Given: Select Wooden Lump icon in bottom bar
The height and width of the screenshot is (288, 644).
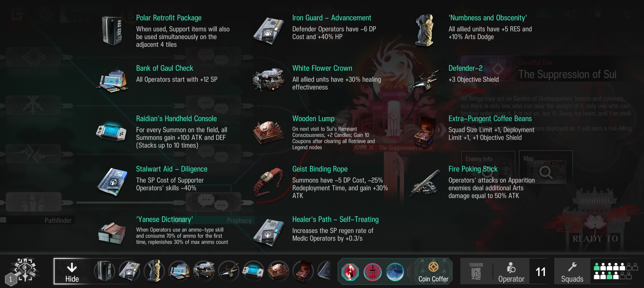Looking at the screenshot, I should (278, 271).
